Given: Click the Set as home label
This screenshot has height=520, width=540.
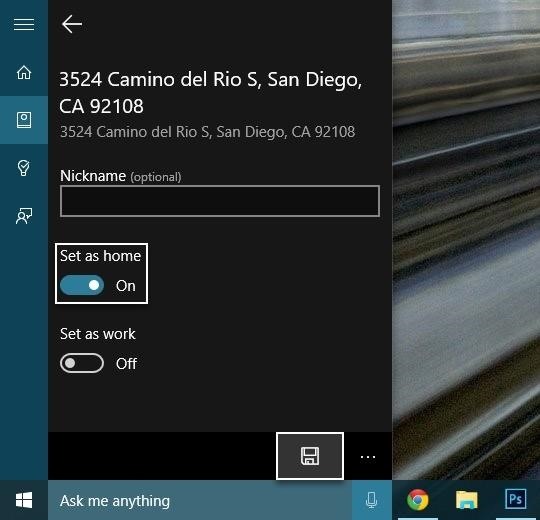Looking at the screenshot, I should [101, 256].
